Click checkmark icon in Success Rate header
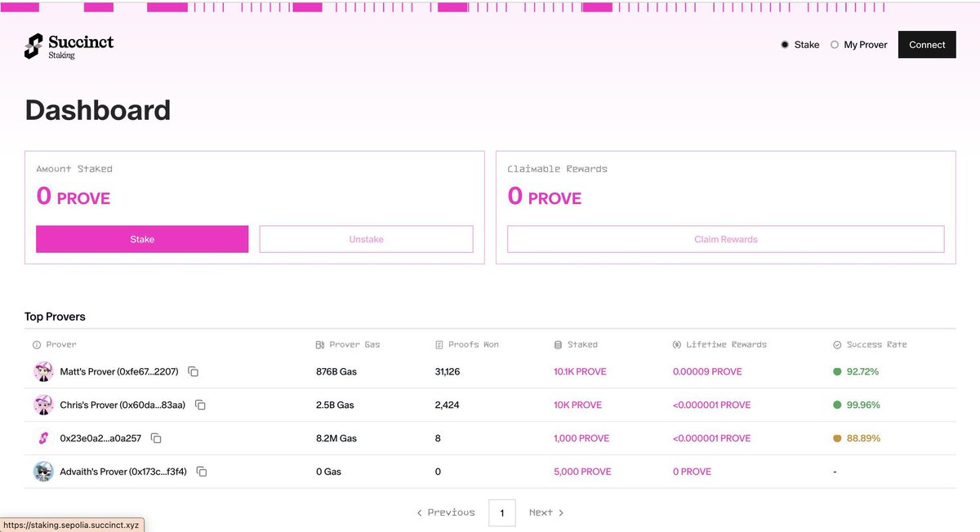 click(x=837, y=345)
